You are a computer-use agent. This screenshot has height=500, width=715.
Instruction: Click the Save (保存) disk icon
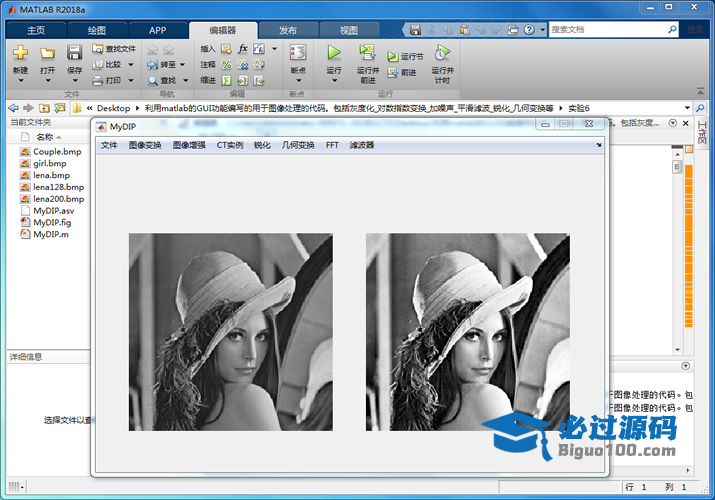click(74, 53)
